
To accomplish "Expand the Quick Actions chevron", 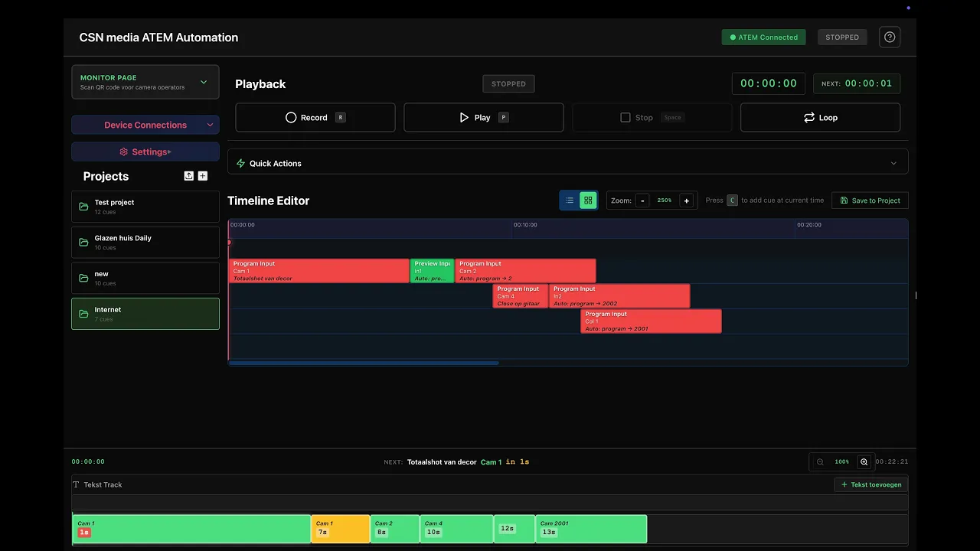I will click(x=893, y=163).
